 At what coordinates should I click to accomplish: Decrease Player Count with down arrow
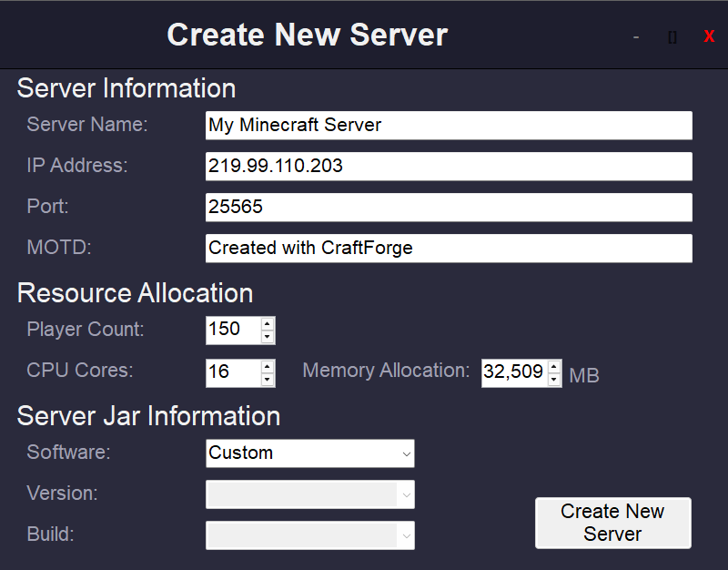tap(267, 336)
